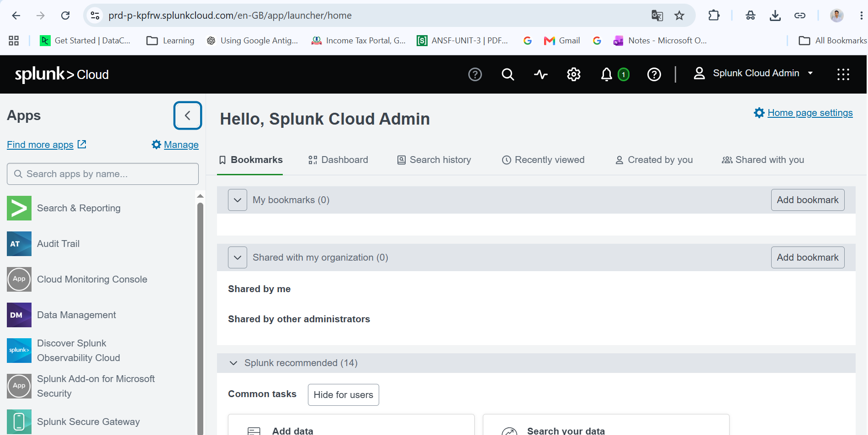Open Get Started DataCamp bookmark
868x435 pixels.
click(85, 41)
